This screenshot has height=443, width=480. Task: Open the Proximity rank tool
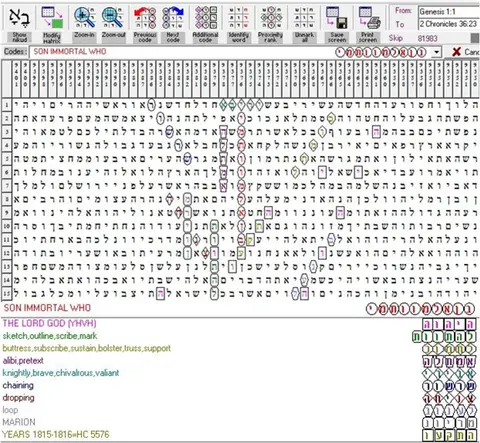270,18
